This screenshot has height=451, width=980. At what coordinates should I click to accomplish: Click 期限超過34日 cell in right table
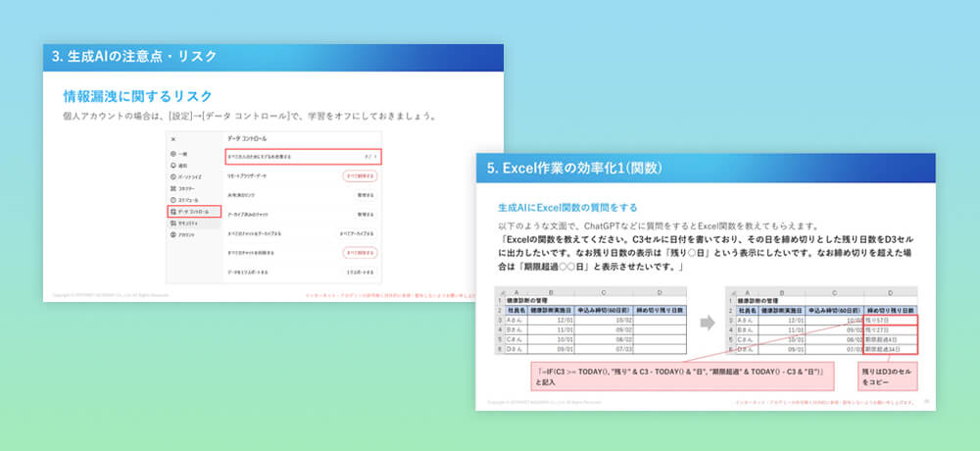point(891,348)
